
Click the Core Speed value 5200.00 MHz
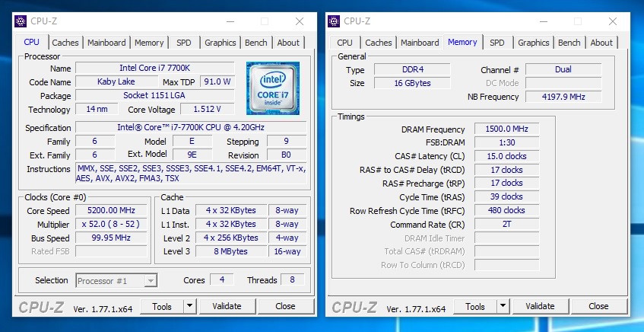point(111,210)
